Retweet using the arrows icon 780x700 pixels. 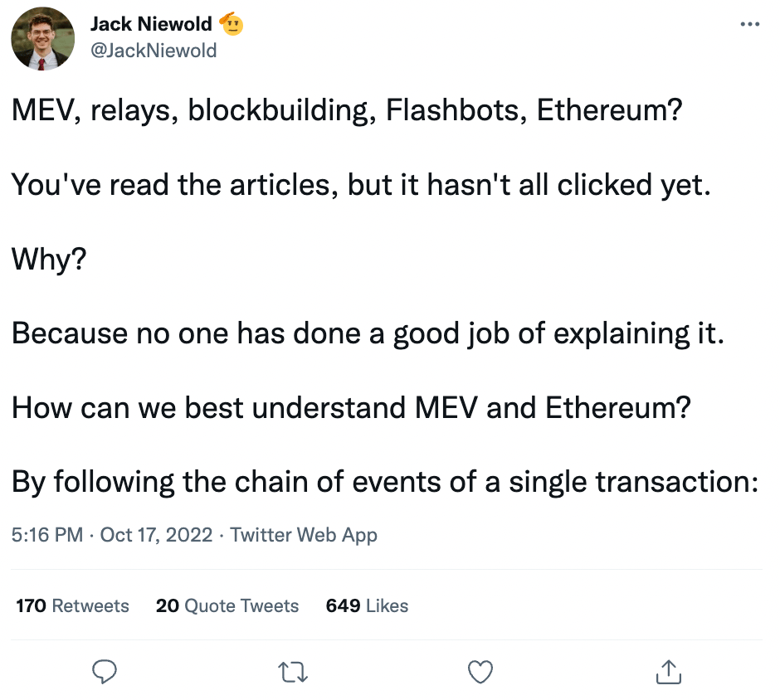click(292, 672)
